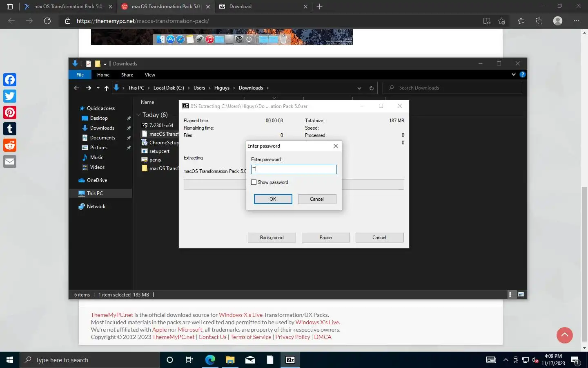Refresh the Downloads folder
Screen dimensions: 588x368
pos(371,88)
